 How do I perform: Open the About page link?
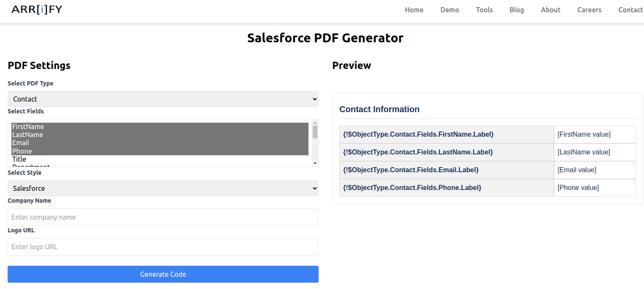pos(550,10)
